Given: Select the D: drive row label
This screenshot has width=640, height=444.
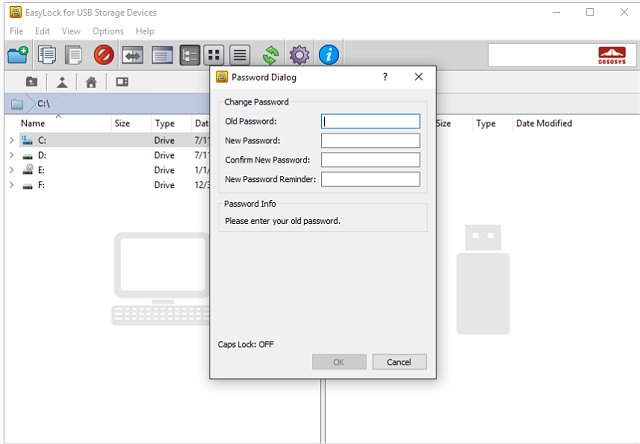Looking at the screenshot, I should [42, 155].
